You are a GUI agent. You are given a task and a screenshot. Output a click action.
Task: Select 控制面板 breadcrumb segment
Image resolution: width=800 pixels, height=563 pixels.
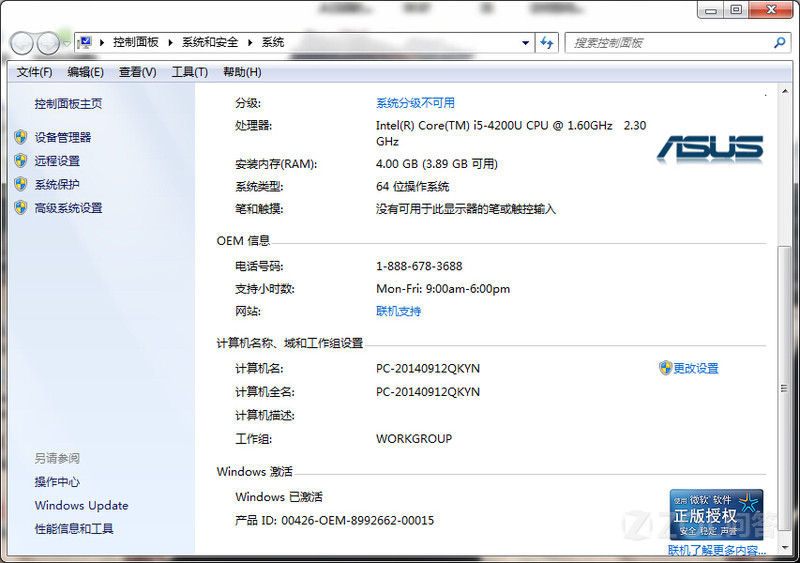pos(136,42)
